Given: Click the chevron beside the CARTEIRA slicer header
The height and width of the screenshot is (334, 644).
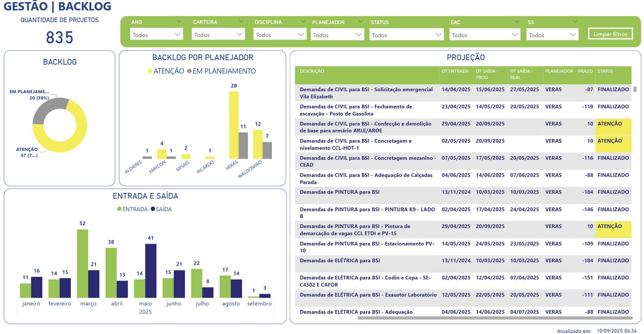Looking at the screenshot, I should tap(241, 21).
